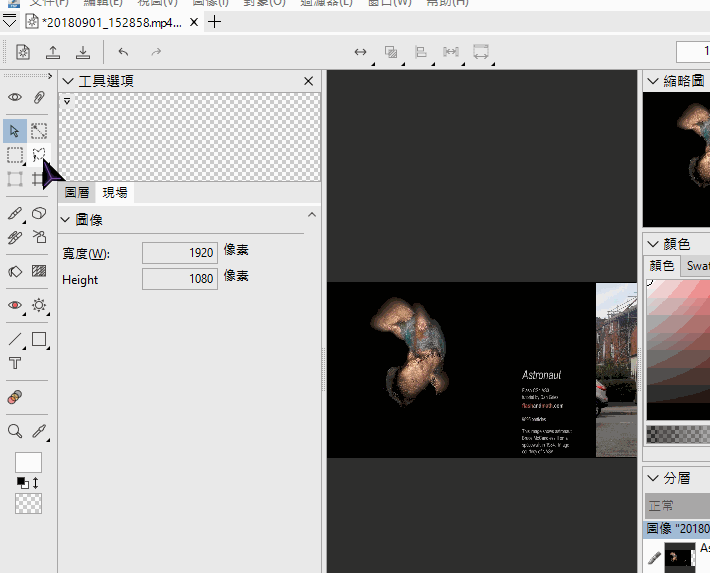
Task: Click the undo arrow in toolbar
Action: (123, 52)
